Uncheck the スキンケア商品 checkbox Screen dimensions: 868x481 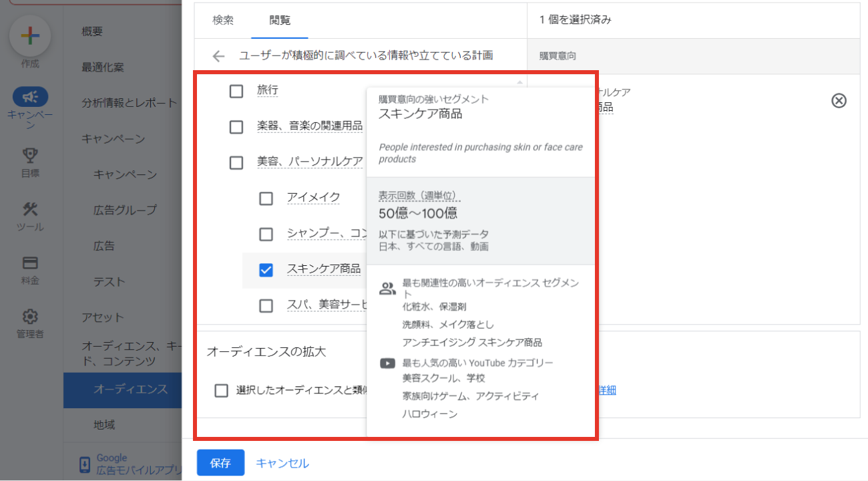pyautogui.click(x=266, y=270)
